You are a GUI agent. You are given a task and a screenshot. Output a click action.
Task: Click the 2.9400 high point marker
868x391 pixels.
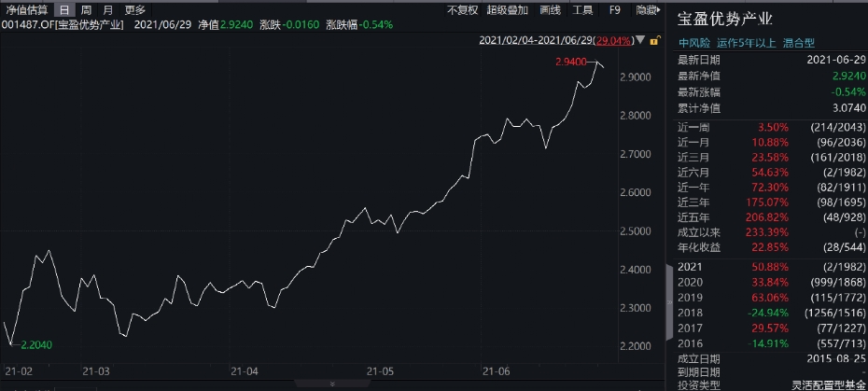pos(570,62)
